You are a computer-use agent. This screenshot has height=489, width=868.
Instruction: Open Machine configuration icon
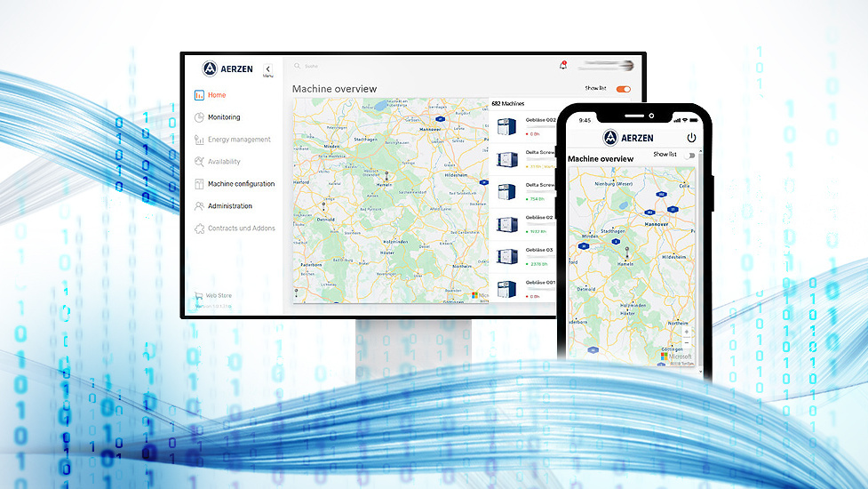coord(199,184)
